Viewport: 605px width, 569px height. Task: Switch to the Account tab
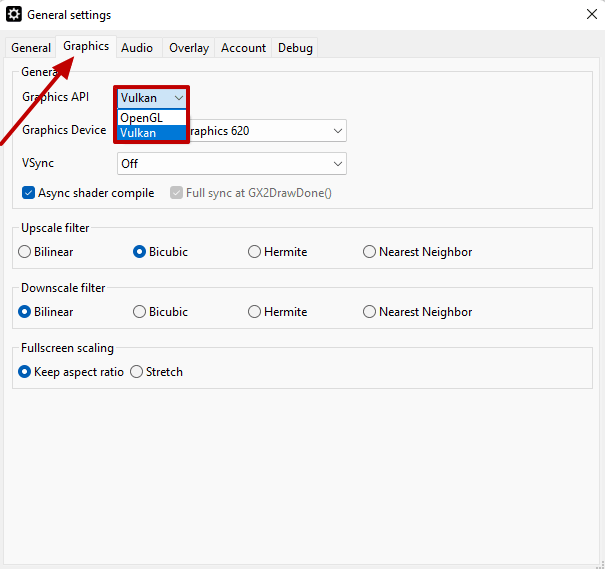point(243,48)
